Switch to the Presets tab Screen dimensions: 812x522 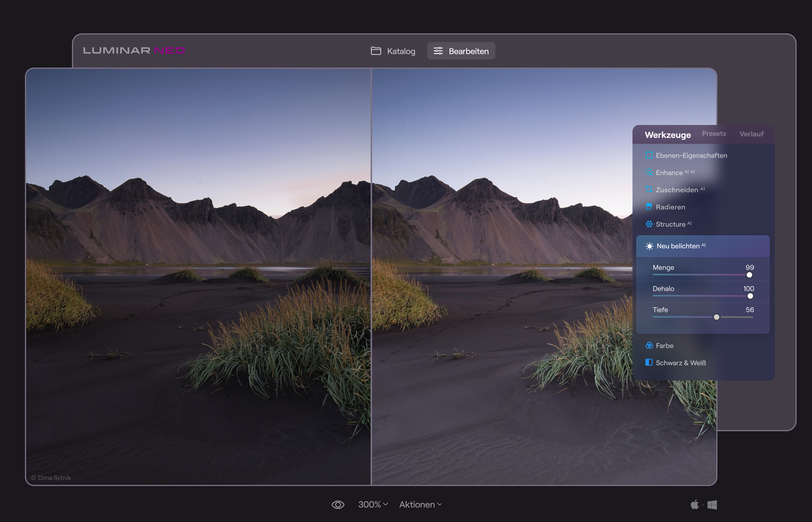[714, 134]
